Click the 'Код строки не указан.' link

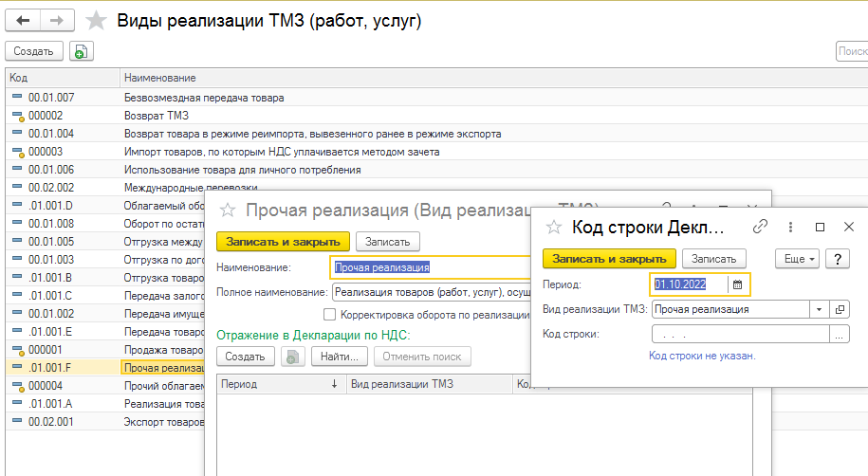[x=702, y=356]
